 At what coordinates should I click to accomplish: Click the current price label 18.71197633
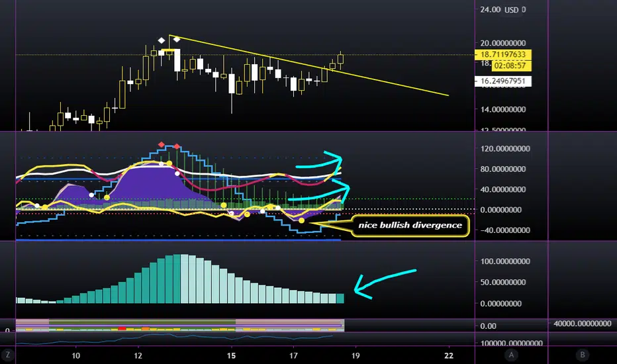(503, 54)
